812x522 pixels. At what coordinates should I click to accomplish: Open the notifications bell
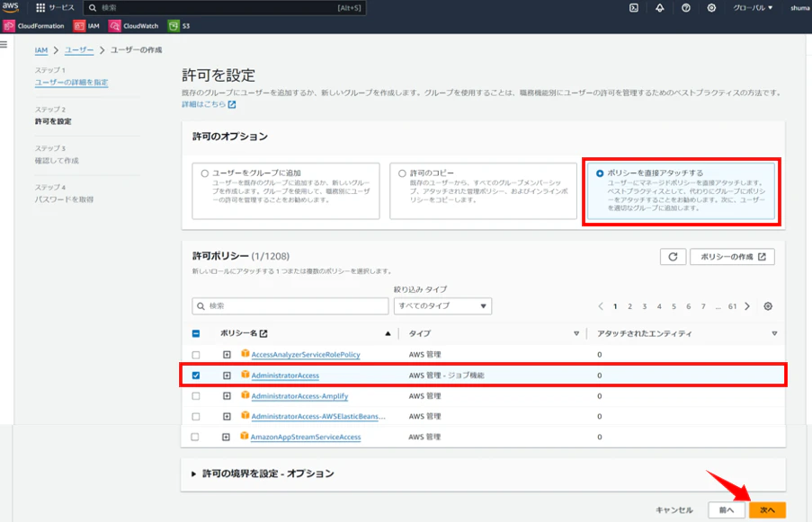[660, 8]
